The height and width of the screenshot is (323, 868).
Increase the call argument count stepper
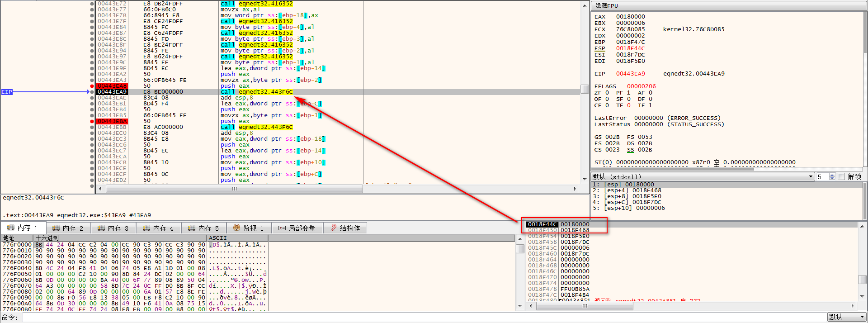tap(832, 175)
